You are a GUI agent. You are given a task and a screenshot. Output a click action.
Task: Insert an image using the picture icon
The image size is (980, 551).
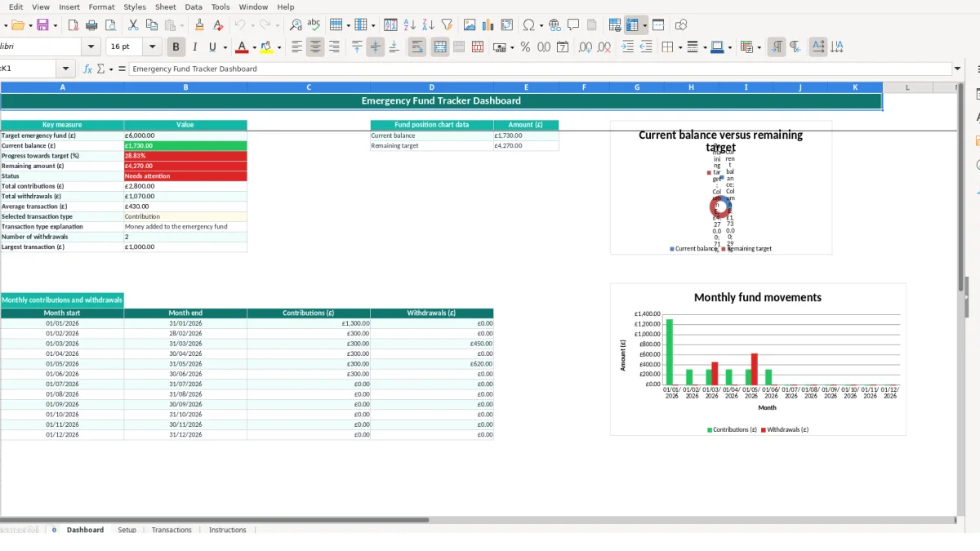pos(470,25)
